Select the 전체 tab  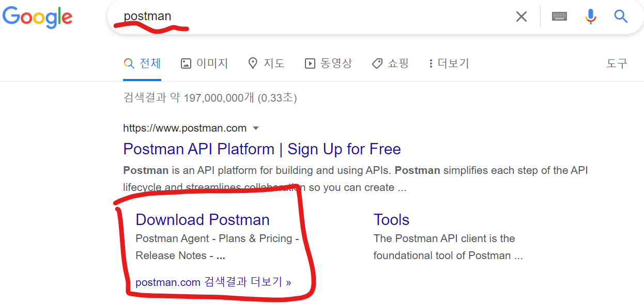pyautogui.click(x=142, y=63)
